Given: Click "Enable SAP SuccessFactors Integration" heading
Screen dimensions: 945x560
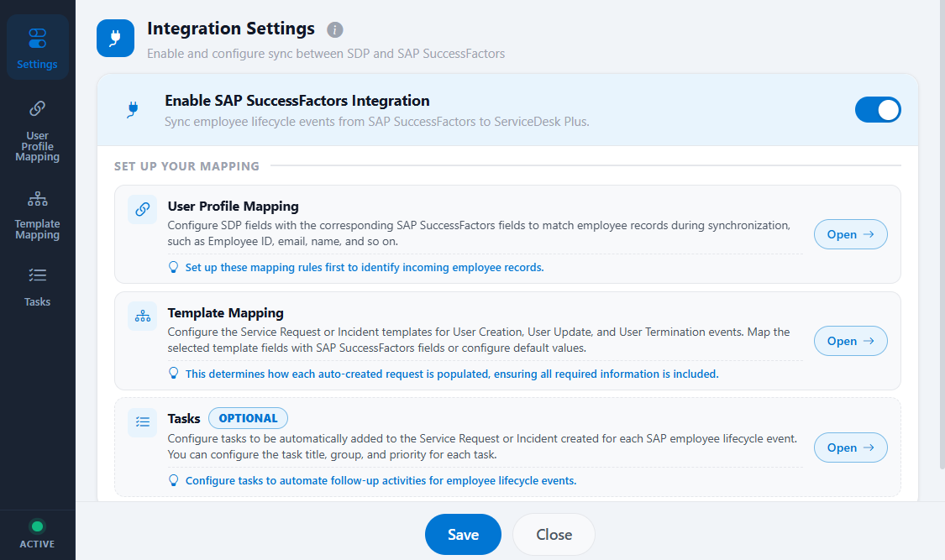Looking at the screenshot, I should coord(297,101).
